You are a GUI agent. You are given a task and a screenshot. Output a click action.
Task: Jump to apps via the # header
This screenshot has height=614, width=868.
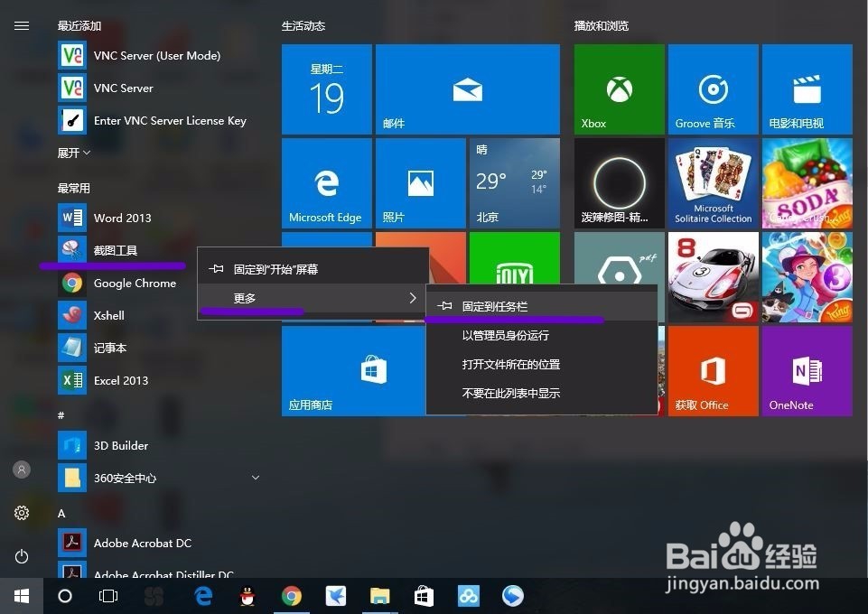[x=61, y=414]
